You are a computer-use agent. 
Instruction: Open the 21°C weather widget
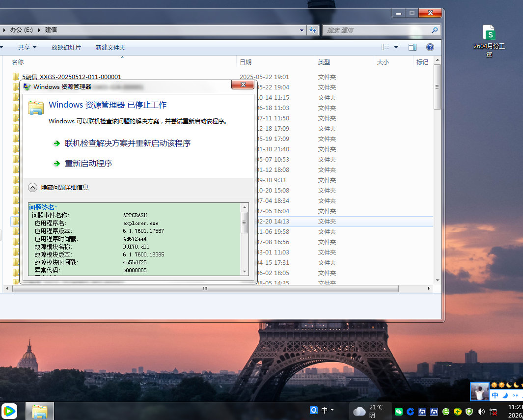370,411
